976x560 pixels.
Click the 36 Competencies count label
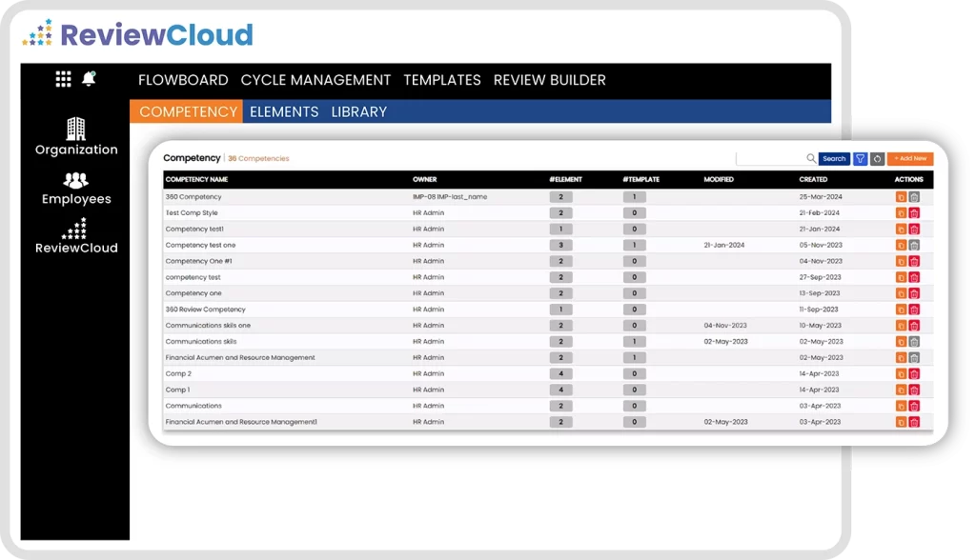pos(258,159)
